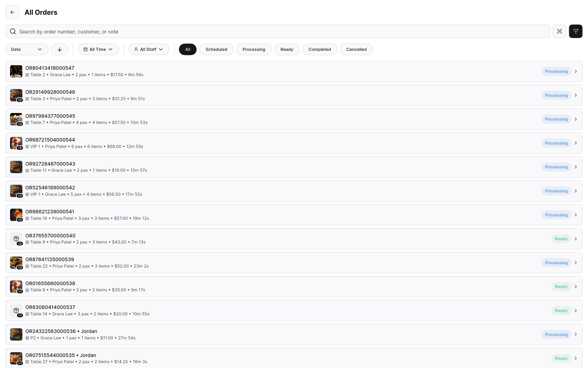Select the Table 14 Grace Lee details line
The width and height of the screenshot is (588, 368).
(x=88, y=314)
